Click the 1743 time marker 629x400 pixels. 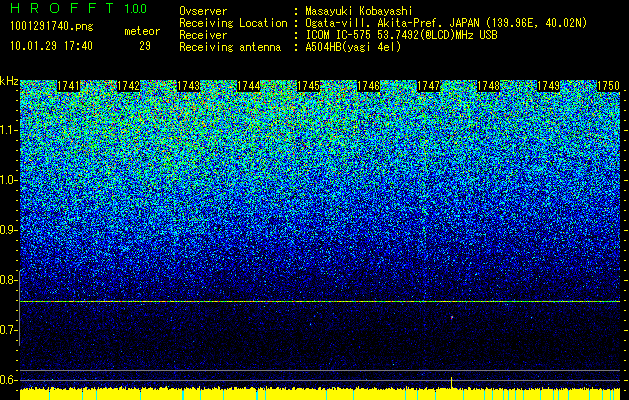(189, 86)
